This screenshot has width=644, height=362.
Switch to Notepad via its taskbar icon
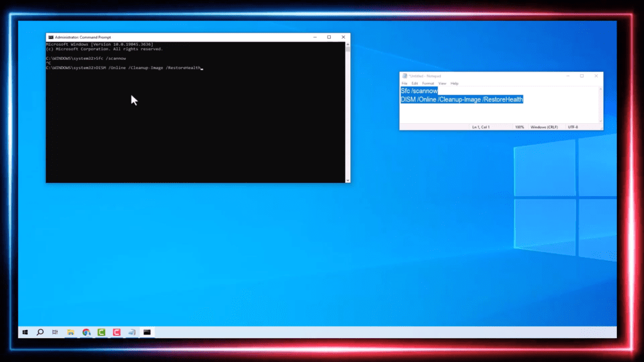132,332
